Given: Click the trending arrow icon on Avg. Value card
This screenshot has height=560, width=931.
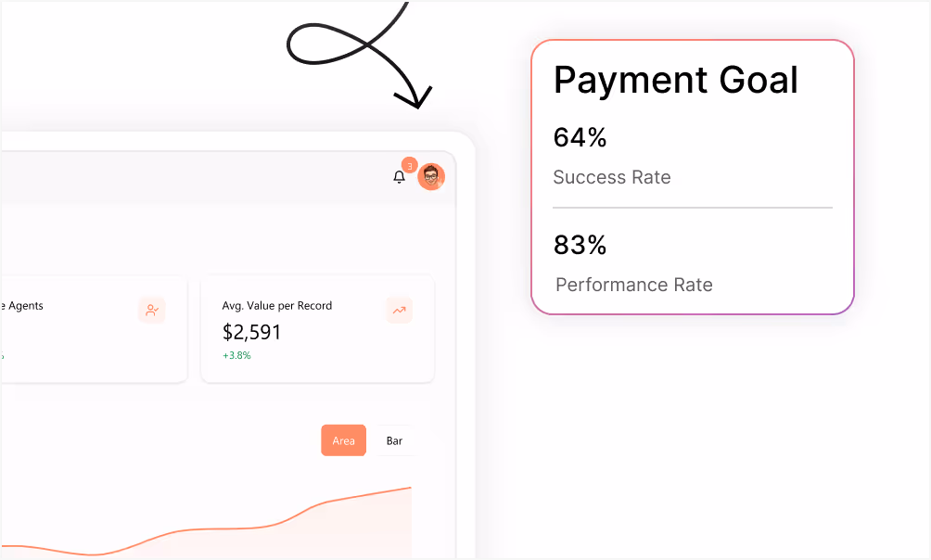Looking at the screenshot, I should coord(398,311).
